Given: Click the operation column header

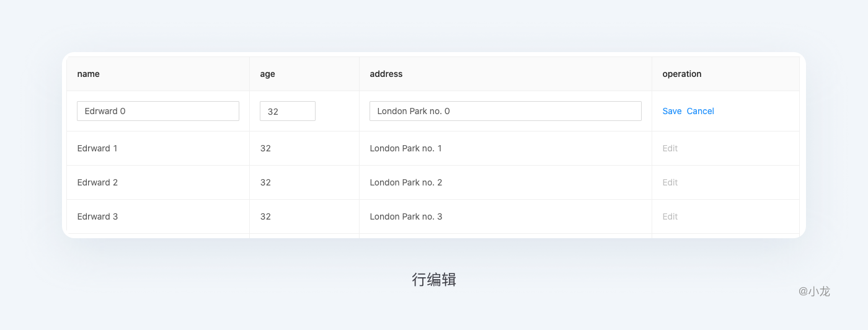Looking at the screenshot, I should pos(682,74).
